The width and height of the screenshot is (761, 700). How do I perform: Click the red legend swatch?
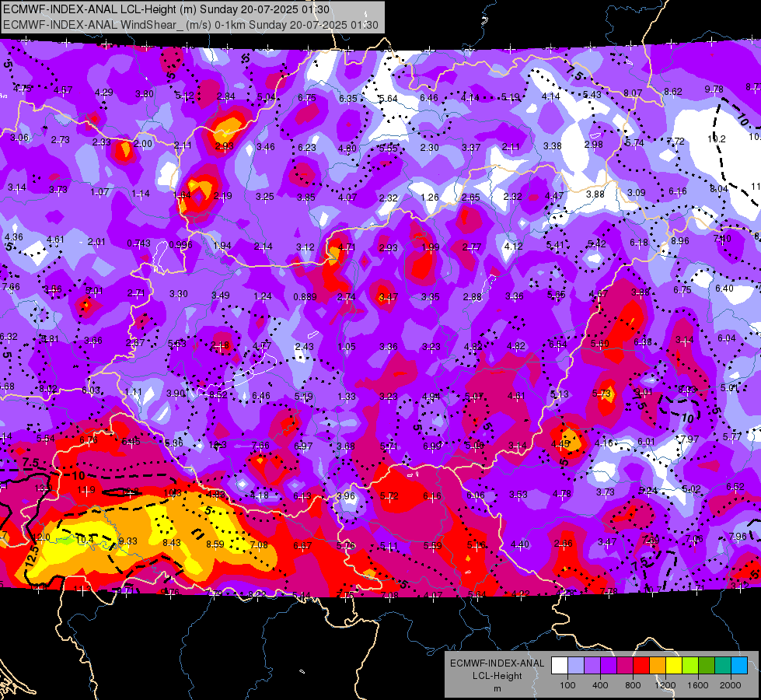pyautogui.click(x=641, y=666)
